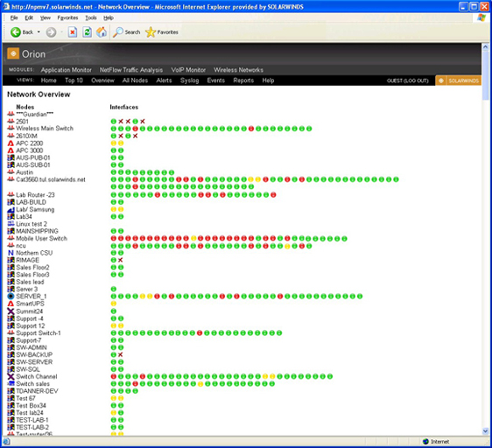Viewport: 492px width, 448px height.
Task: Go to the Top 10 view
Action: (74, 80)
